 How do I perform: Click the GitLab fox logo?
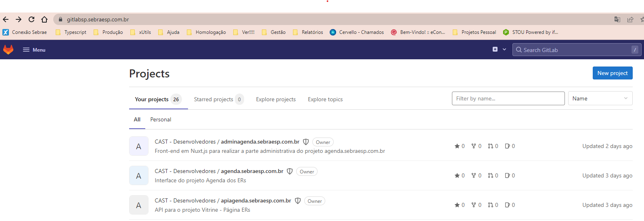tap(8, 50)
